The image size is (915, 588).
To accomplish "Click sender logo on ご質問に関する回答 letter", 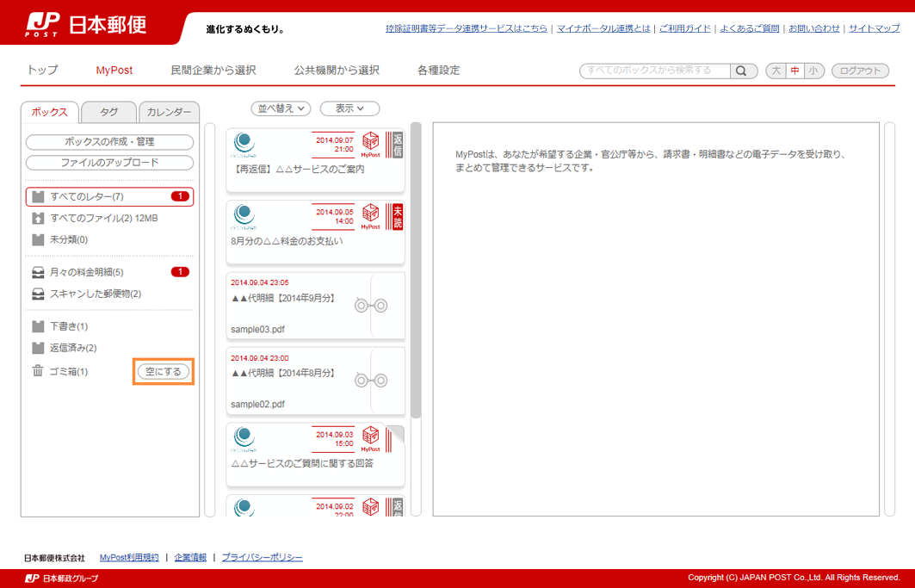I will (244, 439).
